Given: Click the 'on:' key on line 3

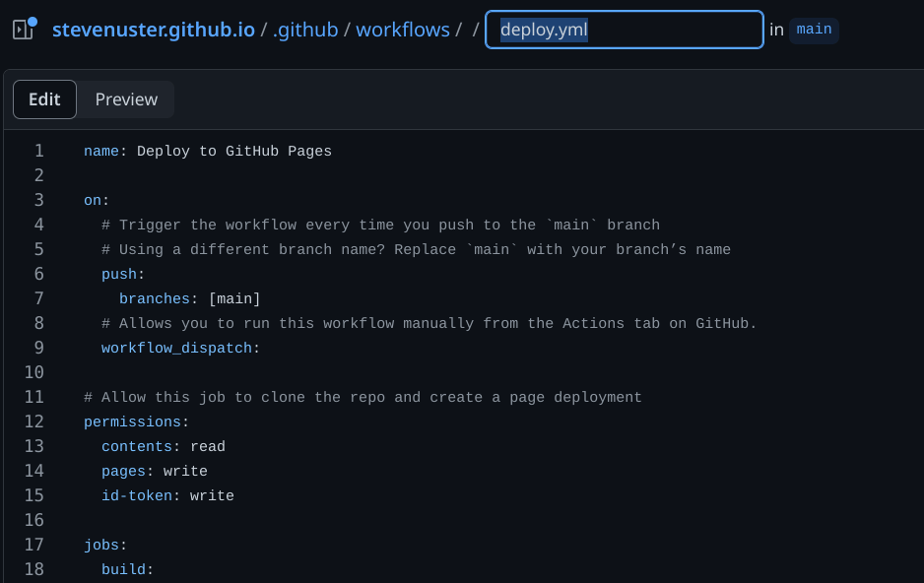Looking at the screenshot, I should point(97,201).
